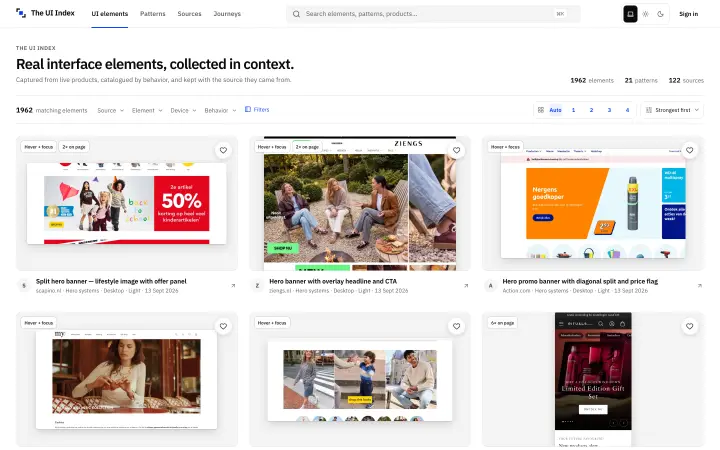
Task: Favorite the Action.com diagonal promo banner heart
Action: click(x=689, y=150)
